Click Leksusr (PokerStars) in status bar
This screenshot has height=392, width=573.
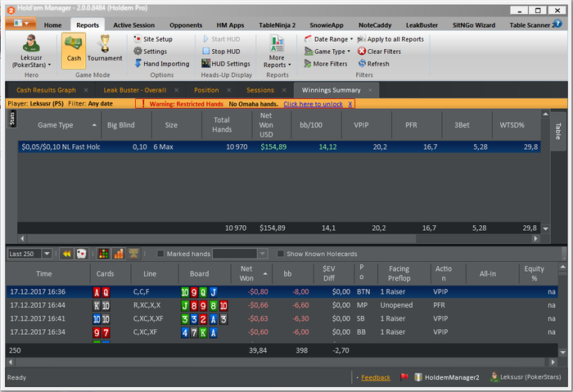click(x=526, y=377)
